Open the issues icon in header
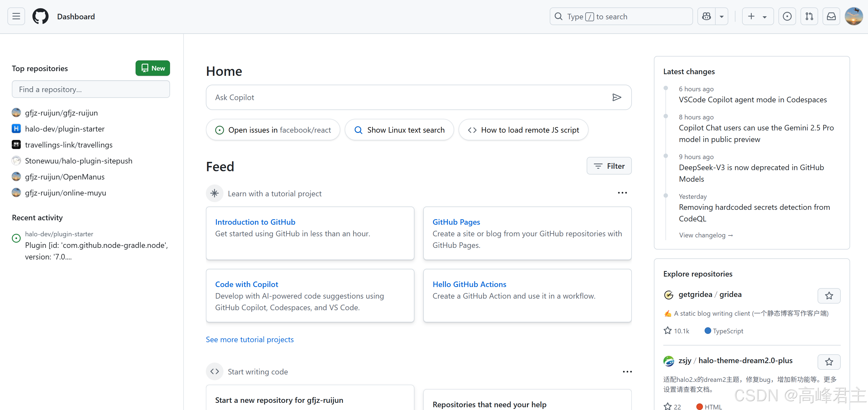The image size is (868, 410). pos(787,16)
